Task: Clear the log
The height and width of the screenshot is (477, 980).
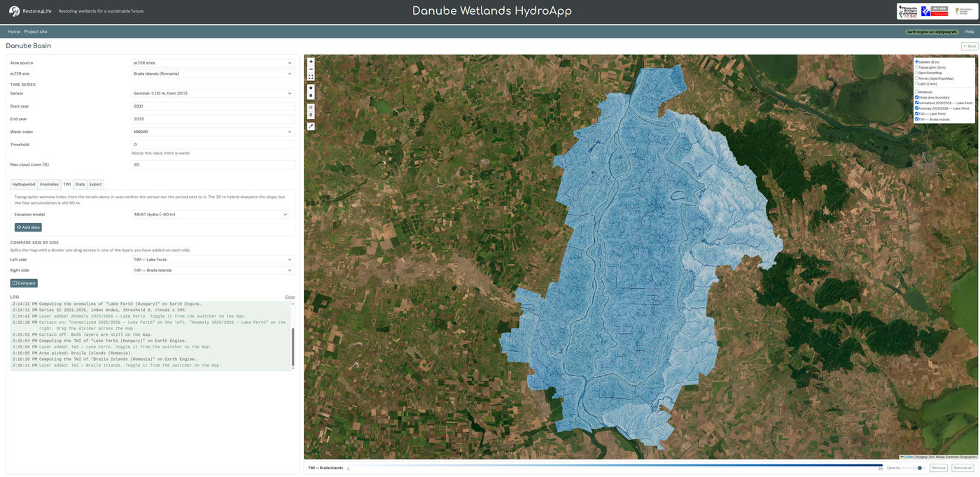Action: pyautogui.click(x=290, y=297)
